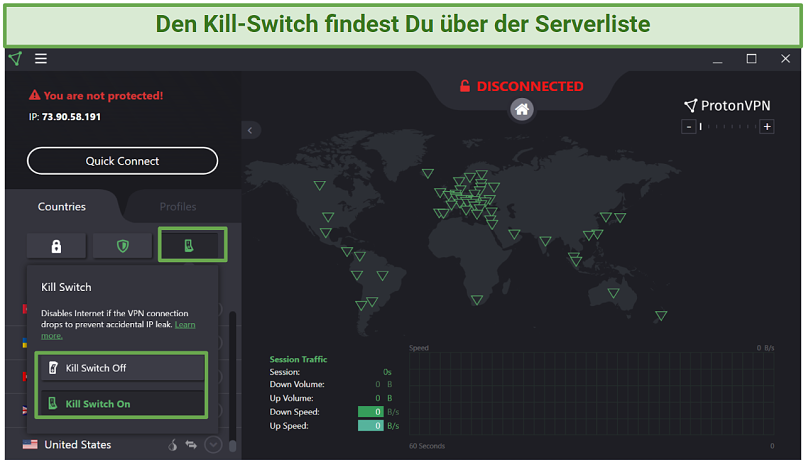
Task: Open the hamburger menu
Action: coord(41,59)
